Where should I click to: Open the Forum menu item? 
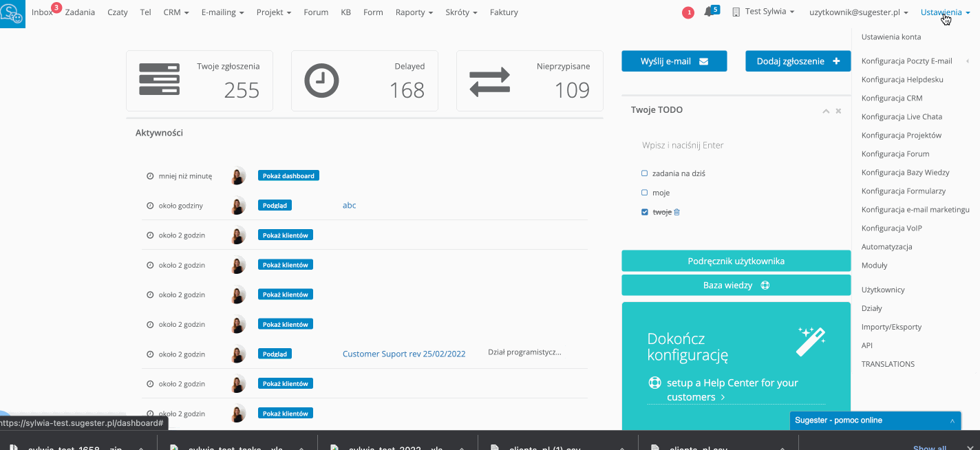(x=316, y=12)
